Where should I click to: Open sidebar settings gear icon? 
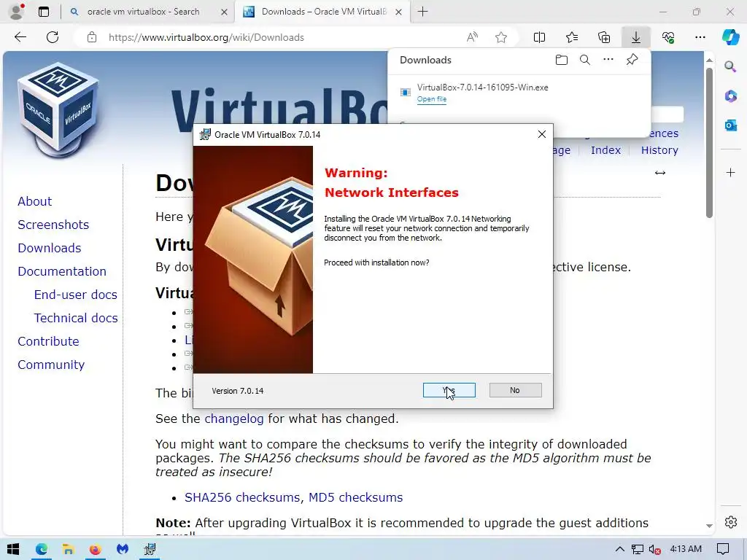click(x=730, y=522)
